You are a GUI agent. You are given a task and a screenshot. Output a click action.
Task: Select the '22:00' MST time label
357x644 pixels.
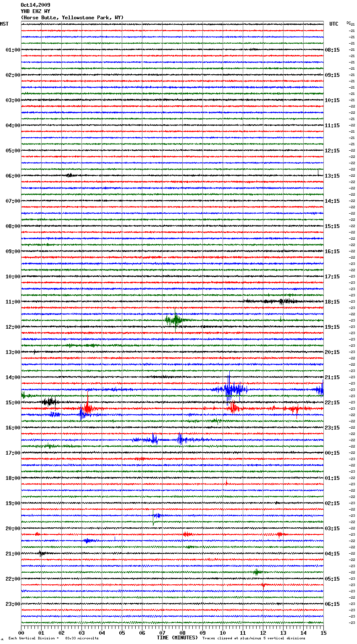click(x=13, y=579)
